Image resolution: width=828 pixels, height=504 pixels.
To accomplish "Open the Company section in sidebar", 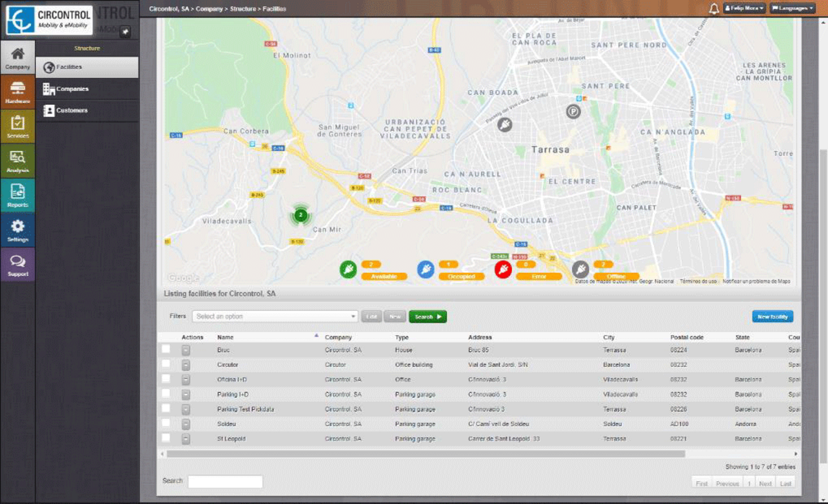I will point(18,57).
